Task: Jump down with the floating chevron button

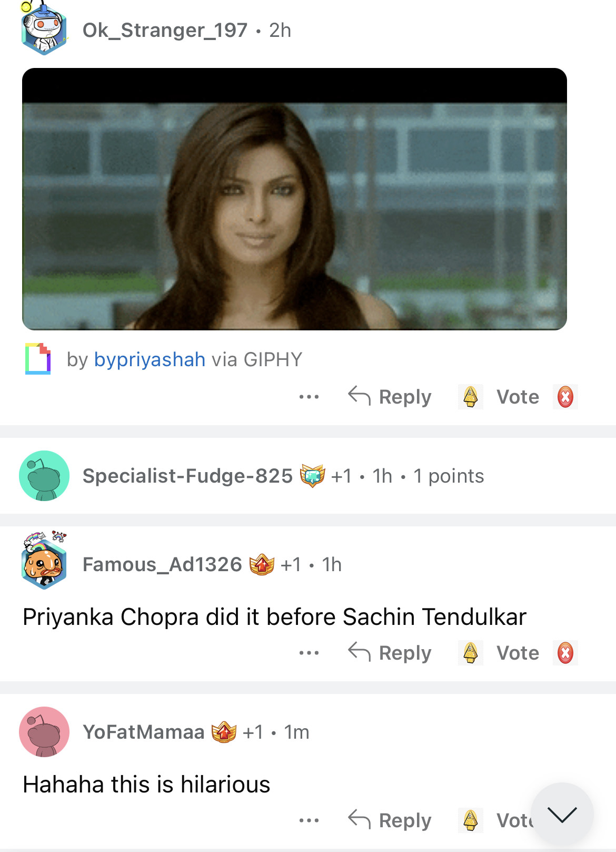Action: point(562,814)
